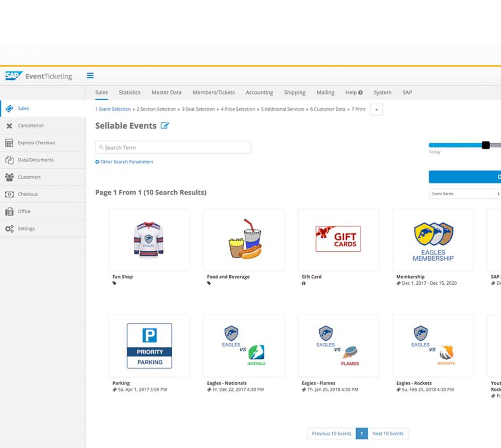This screenshot has width=501, height=448.
Task: Open the Event Series dropdown
Action: [x=465, y=194]
